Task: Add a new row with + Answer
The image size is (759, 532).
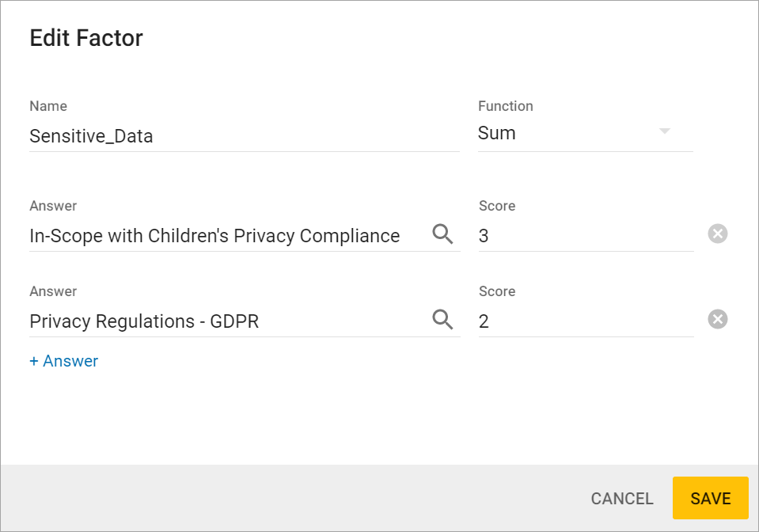Action: 64,361
